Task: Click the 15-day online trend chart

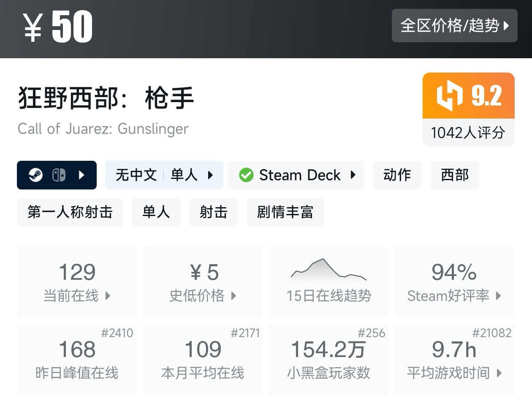Action: [x=328, y=270]
